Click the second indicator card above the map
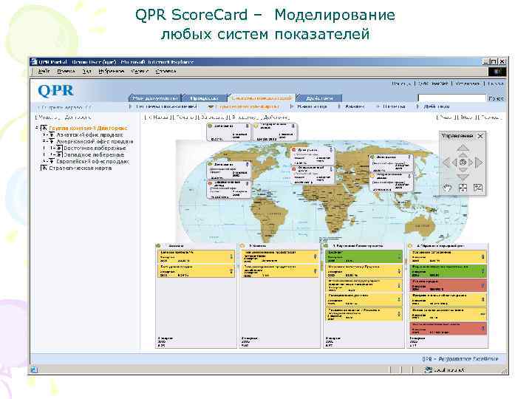This screenshot has width=532, height=399. coord(275,132)
